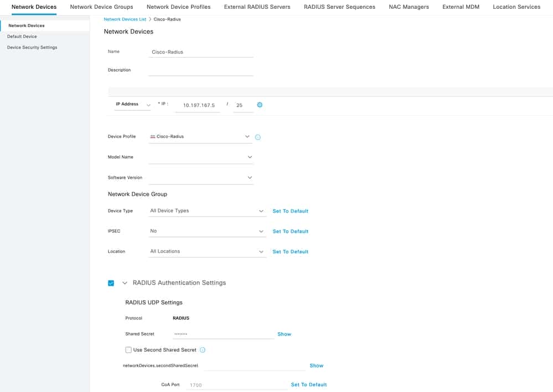Click the Cisco logo icon in Device Profile
Viewport: 553px width, 392px height.
(153, 137)
